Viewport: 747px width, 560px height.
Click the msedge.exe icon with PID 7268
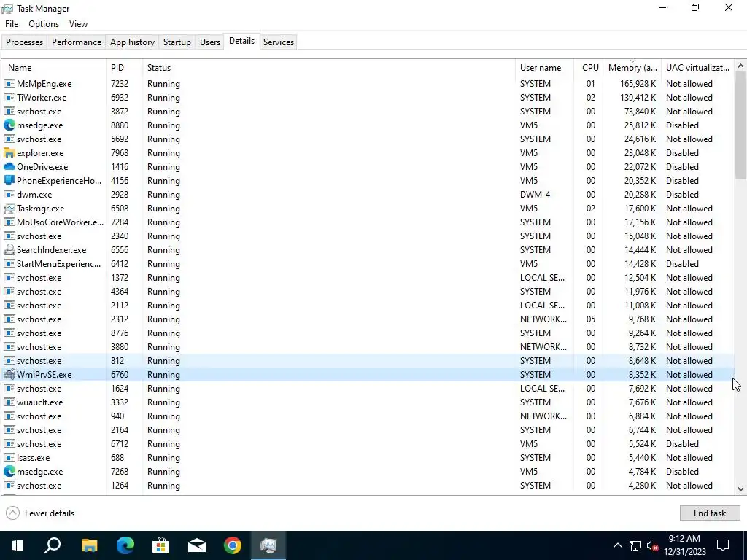(x=9, y=472)
